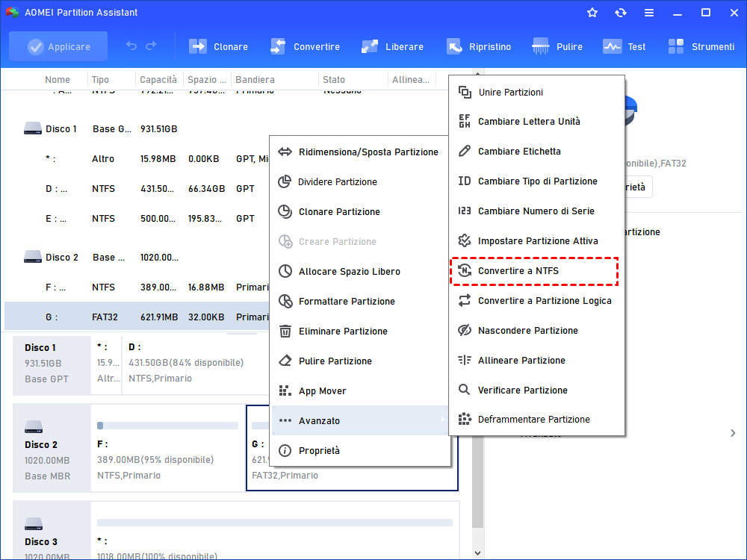Image resolution: width=747 pixels, height=560 pixels.
Task: Choose Dividere Partizione
Action: (x=360, y=182)
